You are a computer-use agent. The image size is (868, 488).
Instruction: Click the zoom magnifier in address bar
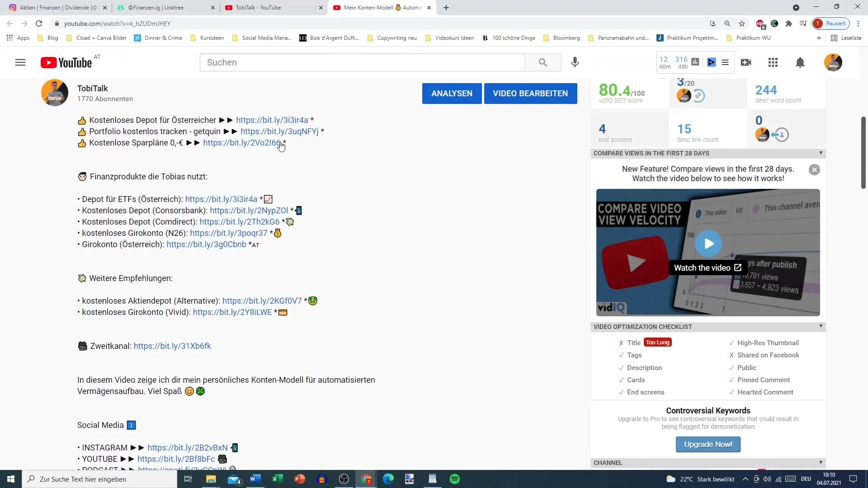(727, 23)
